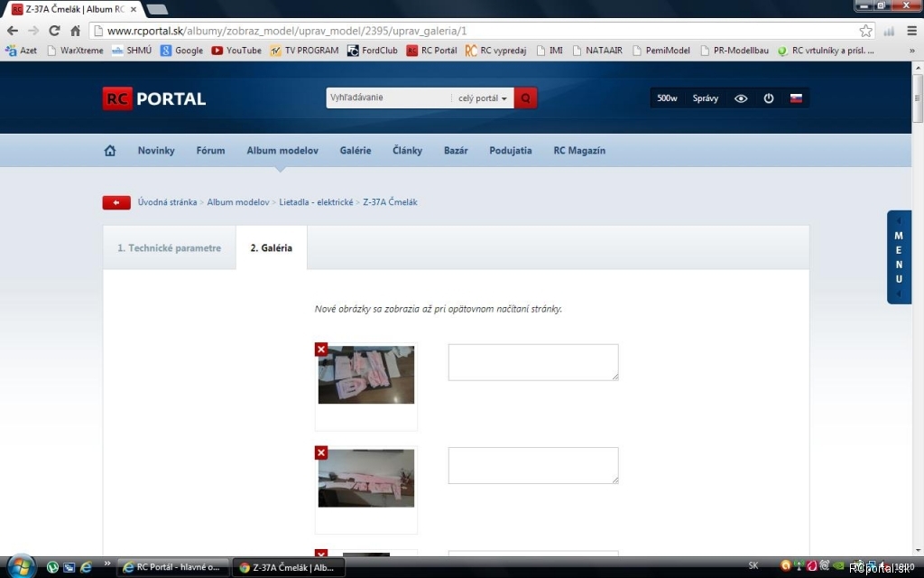Screen dimensions: 924x578
Task: Open the FordClub bookmark
Action: 373,51
